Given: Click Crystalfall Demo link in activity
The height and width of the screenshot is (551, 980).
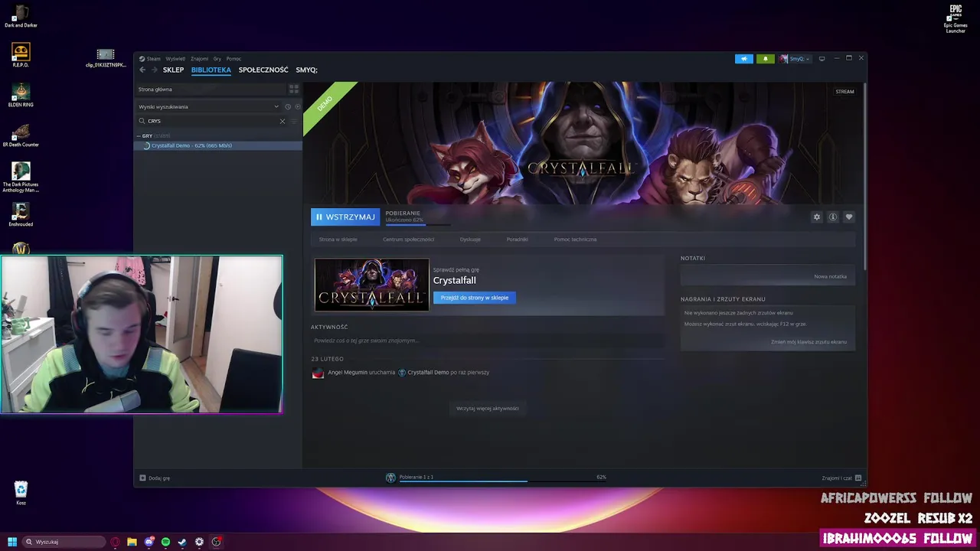Looking at the screenshot, I should [x=428, y=373].
